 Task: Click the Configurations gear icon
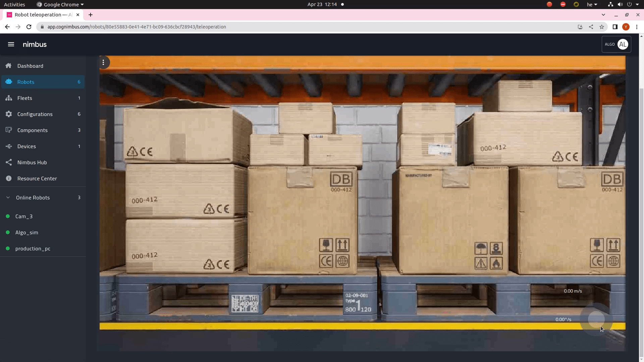[8, 114]
